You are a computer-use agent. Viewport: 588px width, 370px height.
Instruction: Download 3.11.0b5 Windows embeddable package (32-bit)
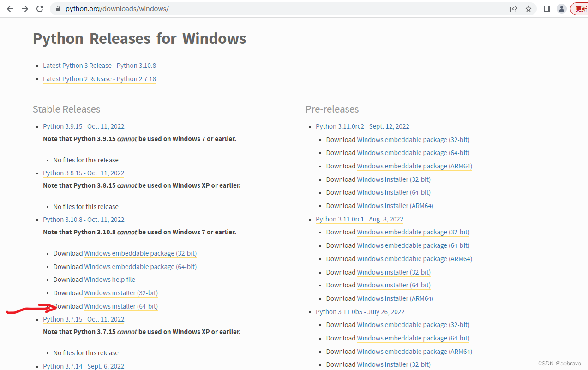coord(413,325)
